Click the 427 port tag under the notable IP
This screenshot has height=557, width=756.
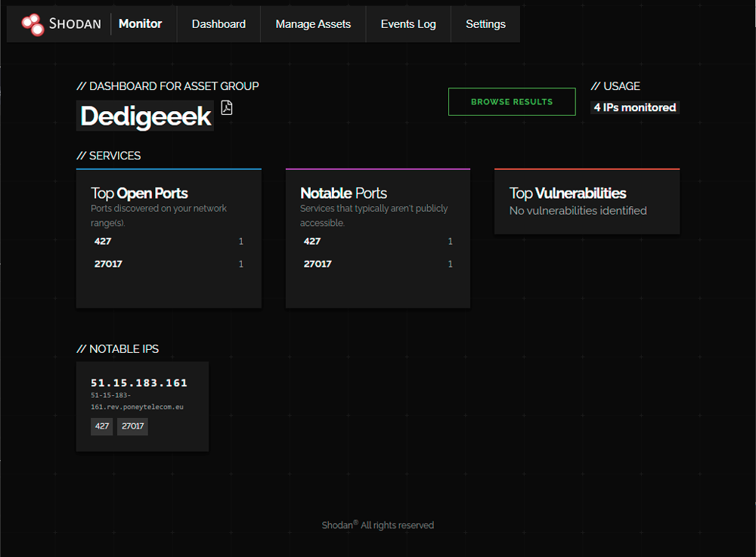102,426
